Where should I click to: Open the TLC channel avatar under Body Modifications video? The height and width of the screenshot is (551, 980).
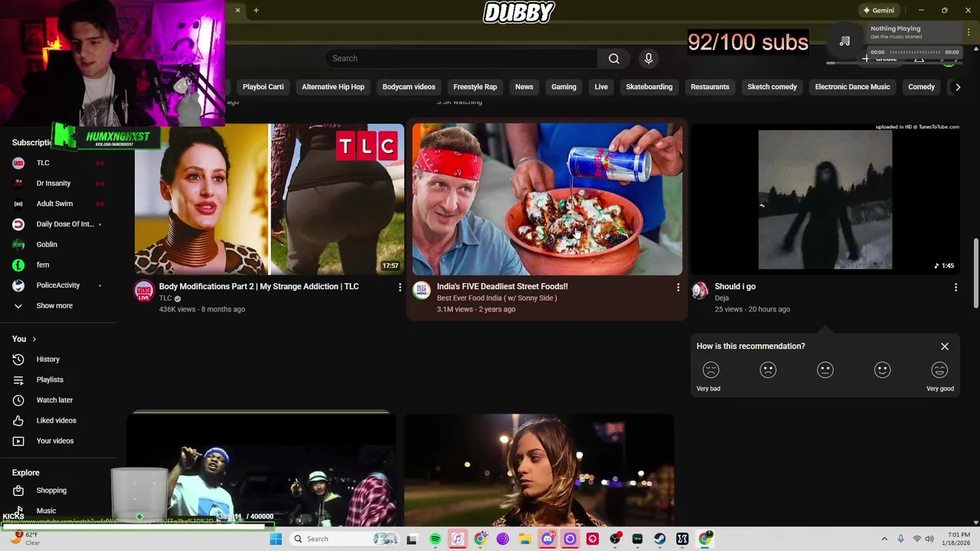[x=144, y=291]
